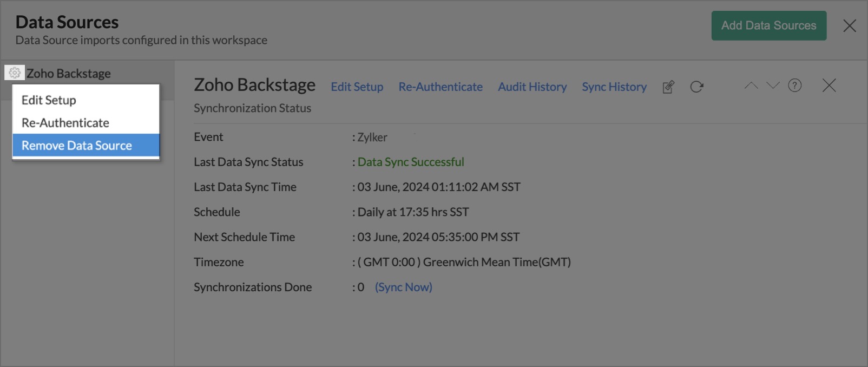This screenshot has width=868, height=367.
Task: Close the Zoho Backstage details panel
Action: pyautogui.click(x=829, y=86)
